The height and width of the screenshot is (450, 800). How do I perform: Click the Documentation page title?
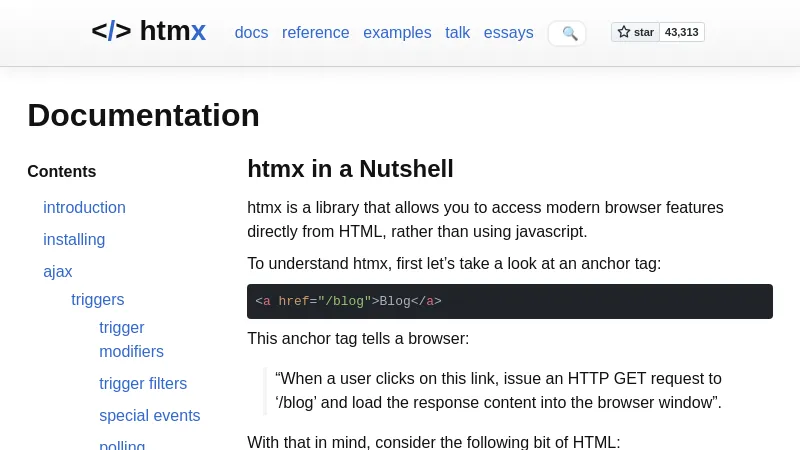pos(143,115)
